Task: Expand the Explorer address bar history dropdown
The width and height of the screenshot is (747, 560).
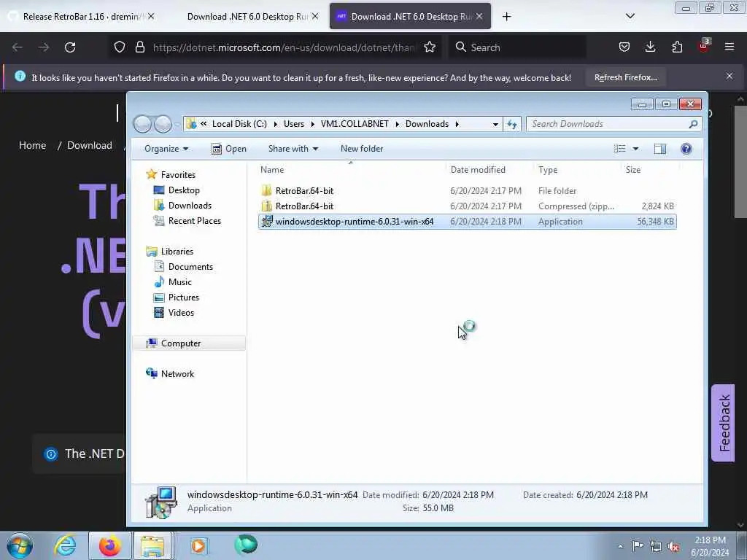Action: (x=495, y=124)
